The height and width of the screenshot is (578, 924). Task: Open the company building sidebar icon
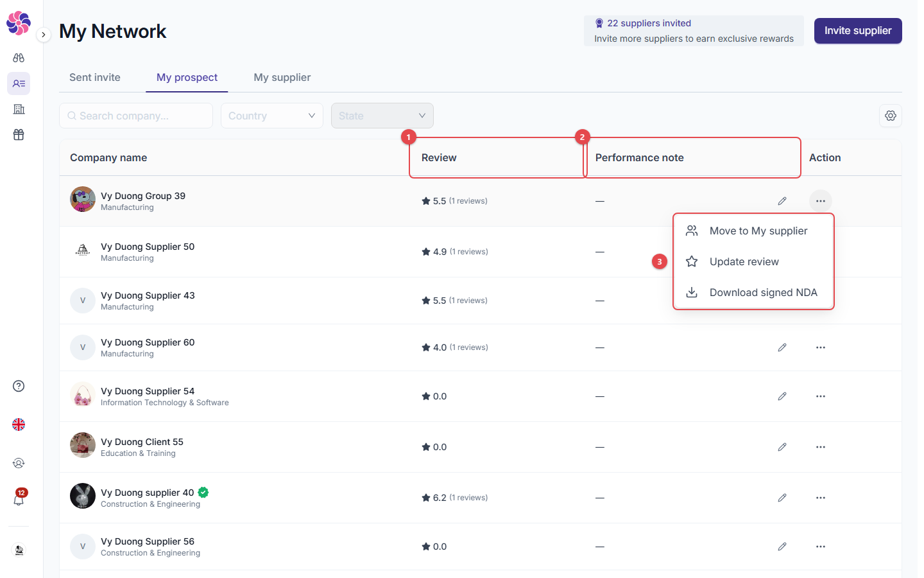click(x=19, y=109)
